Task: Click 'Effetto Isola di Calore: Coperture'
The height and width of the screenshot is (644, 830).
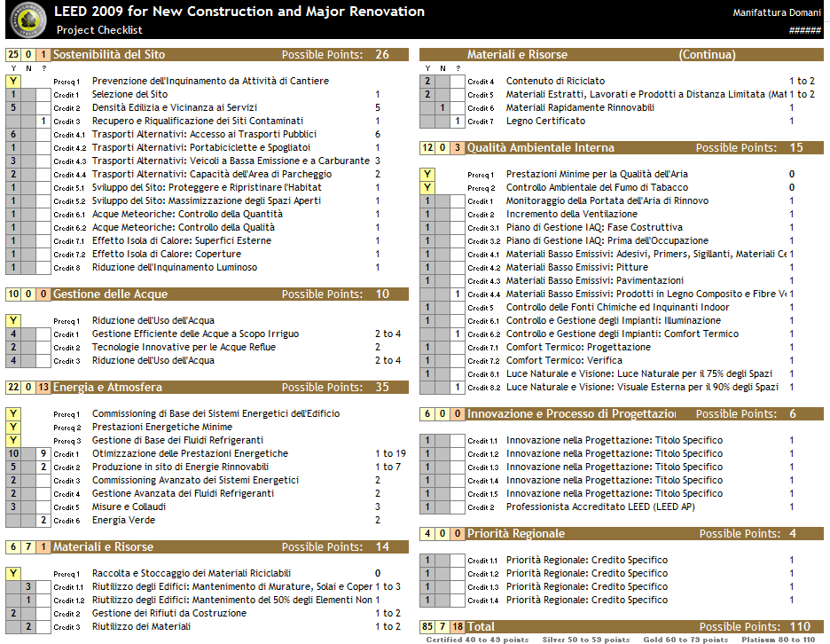Action: 167,254
